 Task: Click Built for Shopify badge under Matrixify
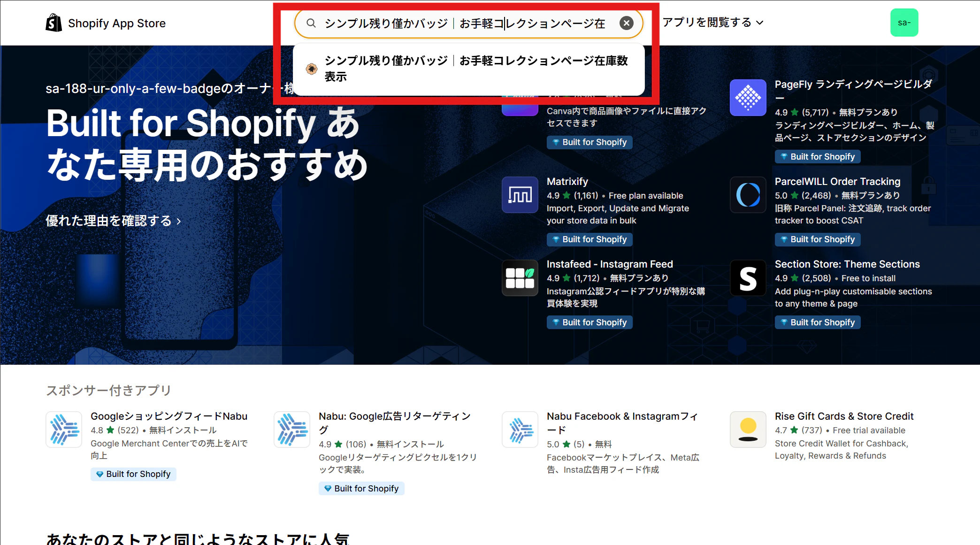point(590,239)
